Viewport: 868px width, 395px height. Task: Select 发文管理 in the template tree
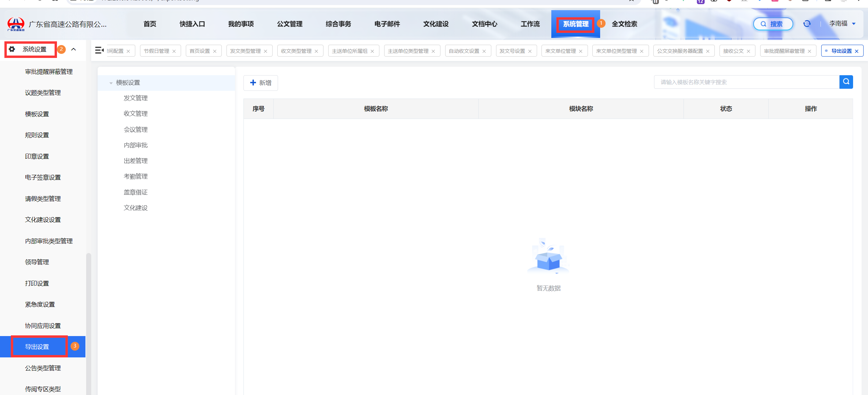click(136, 98)
